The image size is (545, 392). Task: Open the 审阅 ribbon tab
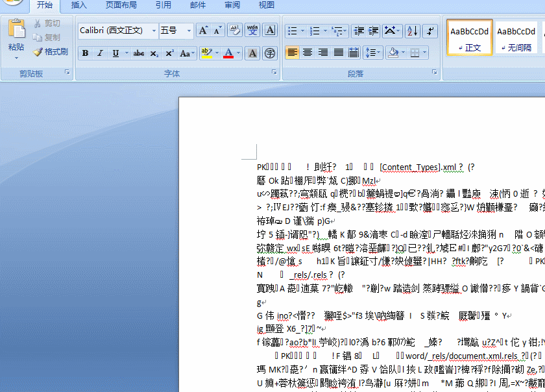click(x=232, y=5)
